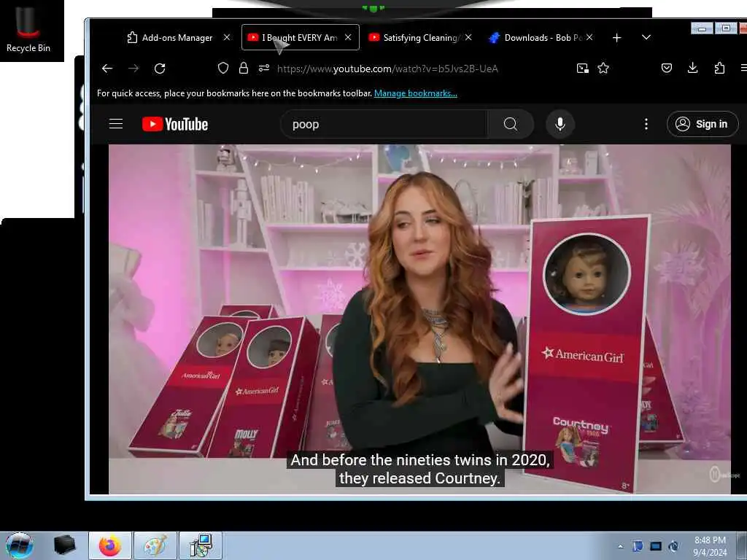This screenshot has width=747, height=560.
Task: Open the installer computer taskbar icon
Action: [201, 545]
